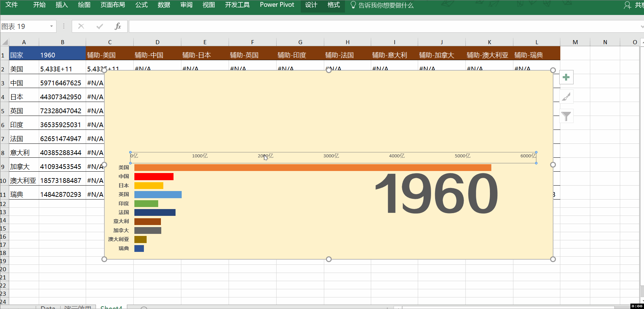
Task: Switch to the 审阅 ribbon tab
Action: click(x=186, y=5)
